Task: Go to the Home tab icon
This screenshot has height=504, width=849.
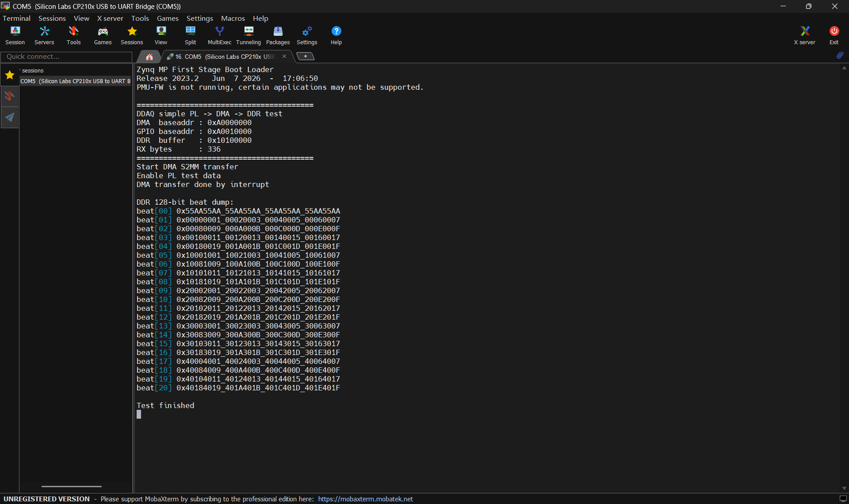Action: coord(149,57)
